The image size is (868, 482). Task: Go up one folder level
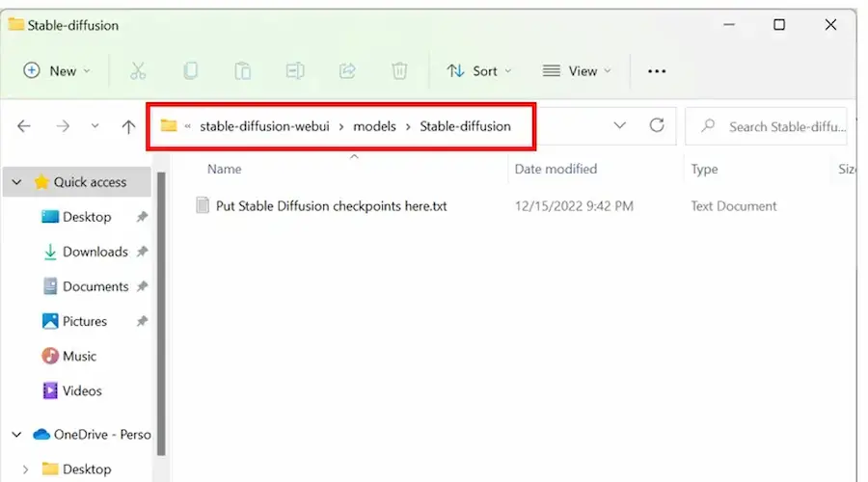point(128,126)
